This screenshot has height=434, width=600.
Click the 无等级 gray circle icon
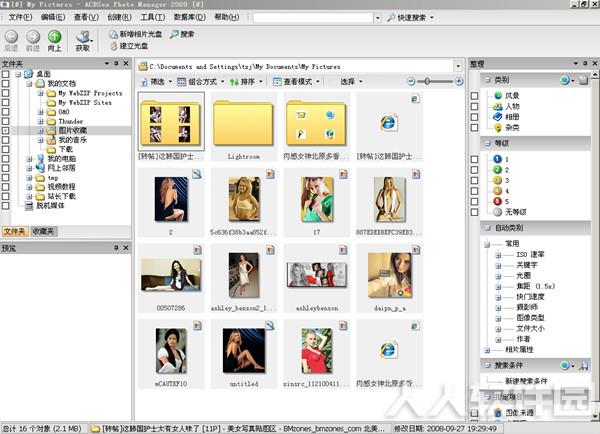(x=497, y=212)
